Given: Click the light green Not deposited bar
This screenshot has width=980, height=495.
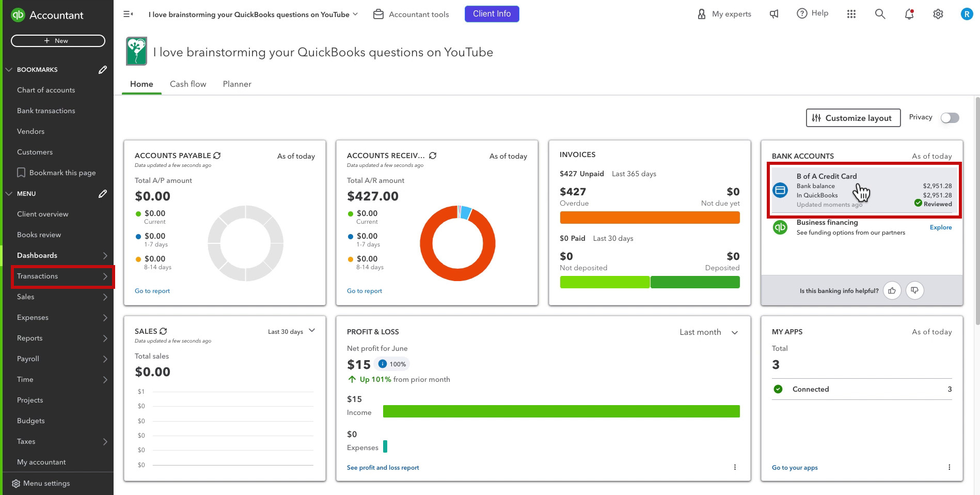Looking at the screenshot, I should pos(605,282).
